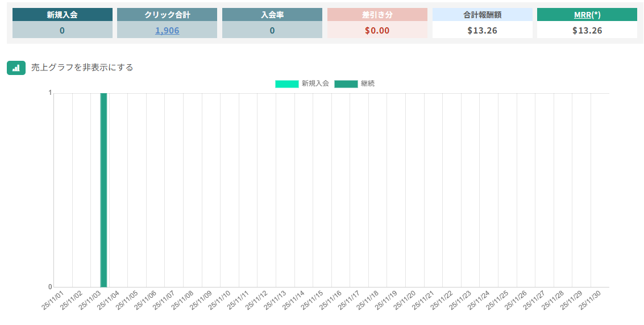Select the 新規入会 stat card header
The width and height of the screenshot is (644, 325).
point(62,15)
